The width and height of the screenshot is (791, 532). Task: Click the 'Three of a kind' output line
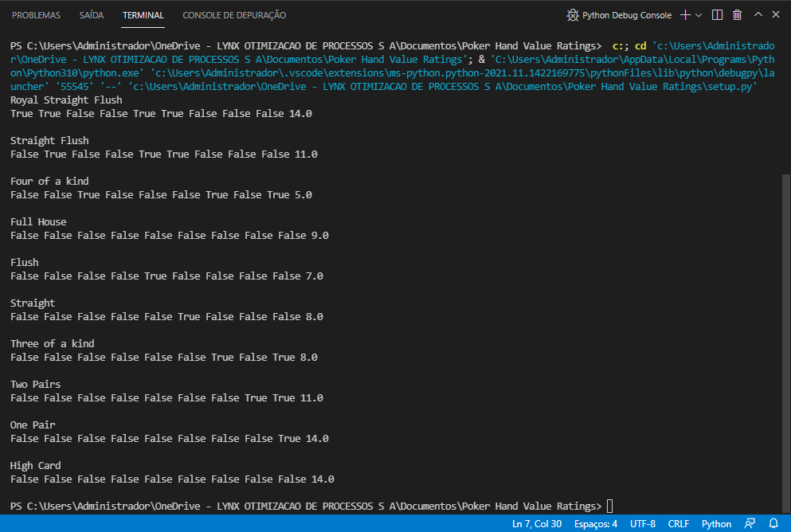click(x=53, y=344)
